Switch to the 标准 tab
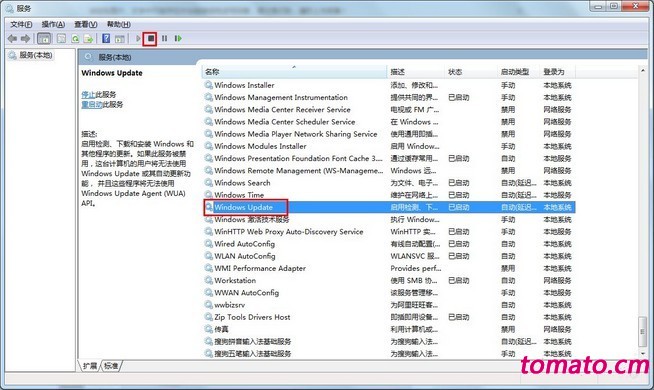Screen dimensions: 654x390 [111, 366]
